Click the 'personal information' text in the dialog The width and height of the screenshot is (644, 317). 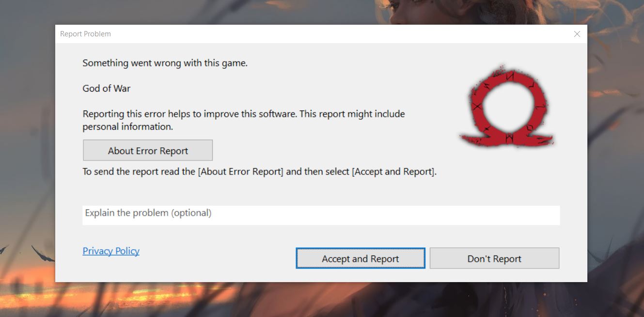pyautogui.click(x=127, y=127)
